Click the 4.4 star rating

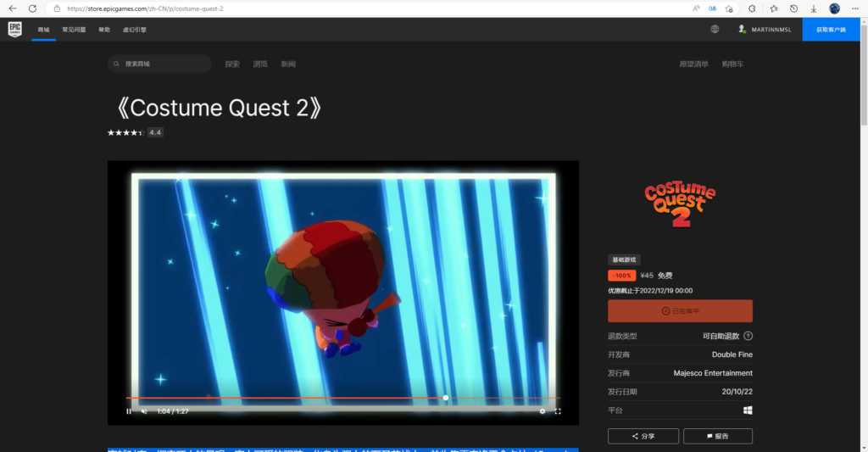click(x=135, y=132)
